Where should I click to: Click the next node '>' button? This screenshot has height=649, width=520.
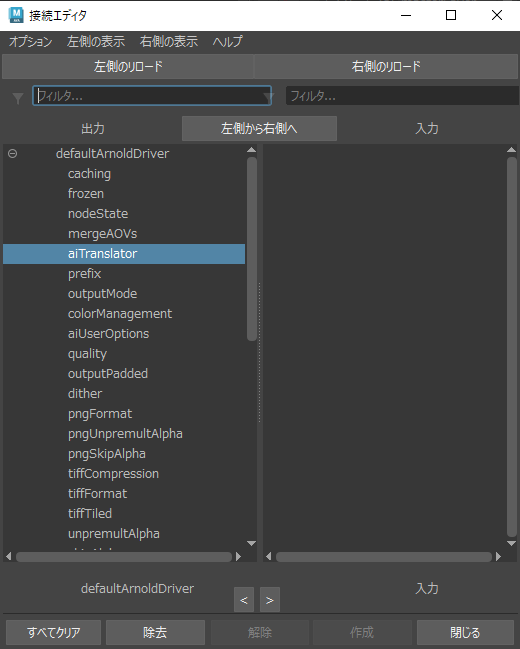coord(270,600)
